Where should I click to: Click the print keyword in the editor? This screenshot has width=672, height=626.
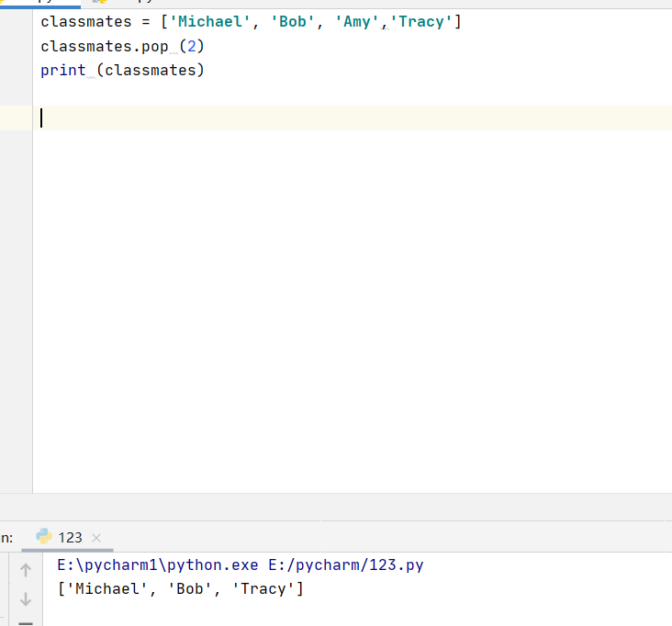coord(63,71)
